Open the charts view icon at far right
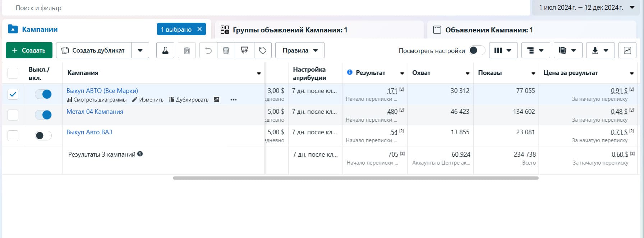This screenshot has width=644, height=238. (x=627, y=50)
